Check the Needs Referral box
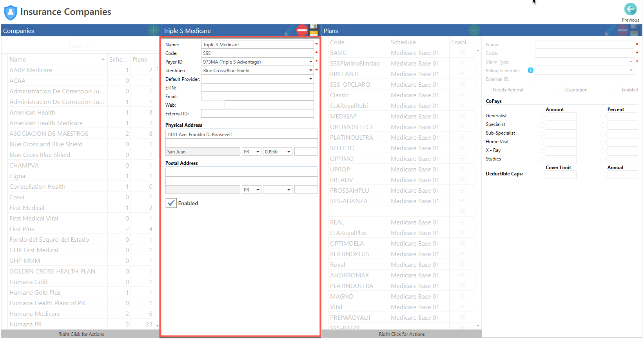644x339 pixels. [489, 90]
